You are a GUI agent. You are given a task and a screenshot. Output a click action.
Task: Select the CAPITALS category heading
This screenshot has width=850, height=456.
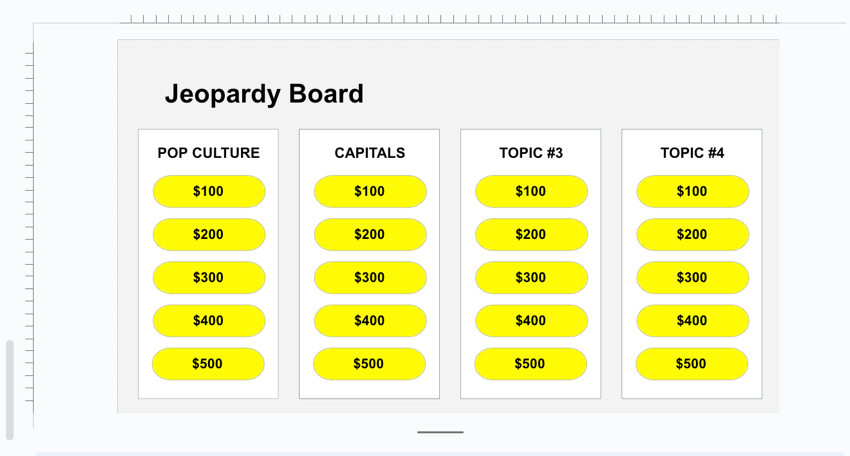tap(369, 153)
